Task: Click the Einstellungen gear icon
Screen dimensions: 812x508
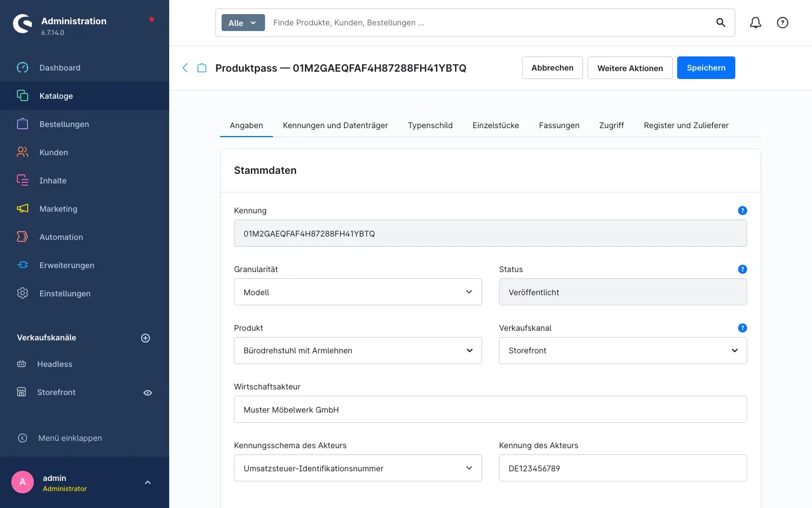Action: [23, 294]
